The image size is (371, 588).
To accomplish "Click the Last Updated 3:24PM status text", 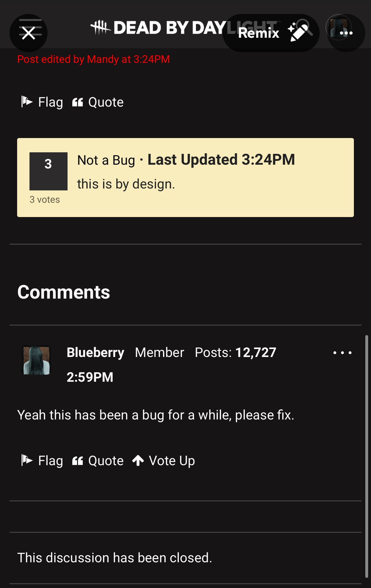I will tap(221, 160).
